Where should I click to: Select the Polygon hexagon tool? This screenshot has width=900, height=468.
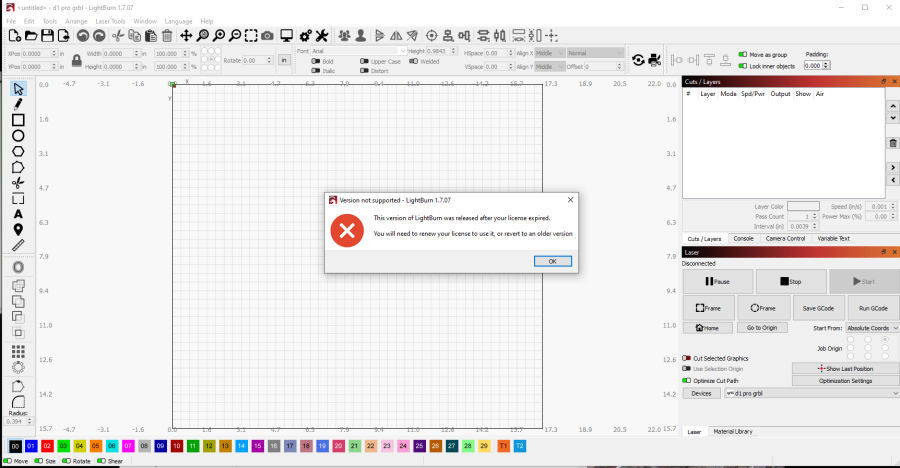click(x=18, y=151)
